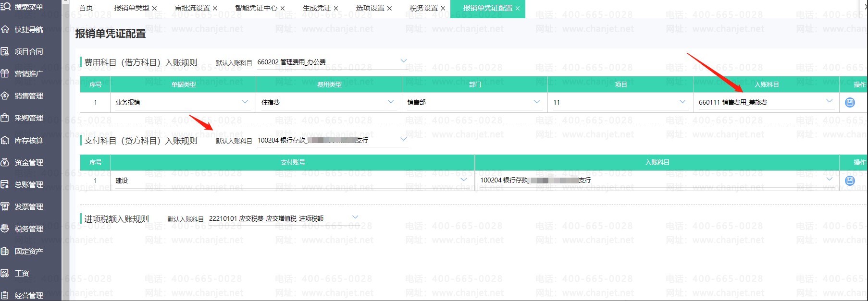
Task: Click the 进项税额入账规则 heading
Action: click(117, 219)
